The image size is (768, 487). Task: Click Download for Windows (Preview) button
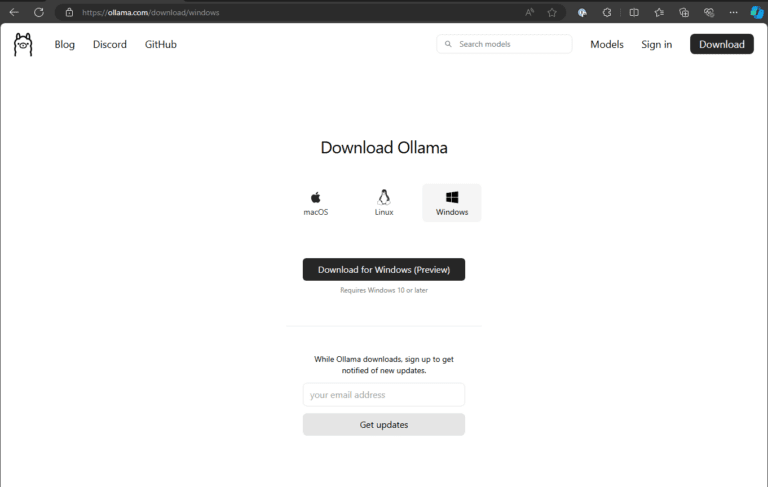point(384,269)
